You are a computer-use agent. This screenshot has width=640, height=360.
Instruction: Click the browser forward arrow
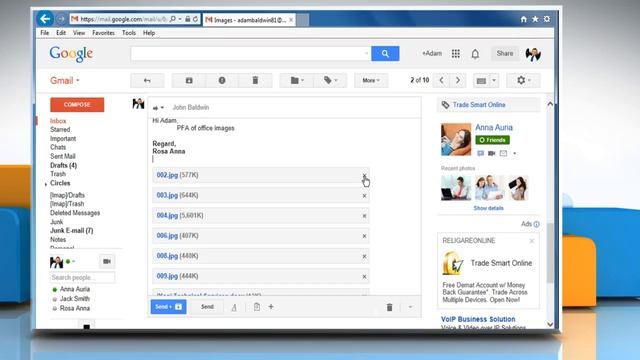pyautogui.click(x=61, y=19)
